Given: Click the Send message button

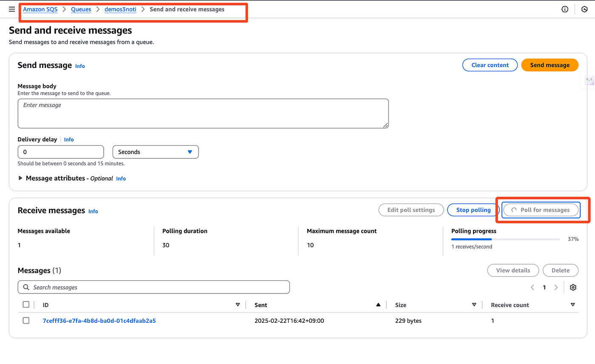Looking at the screenshot, I should [550, 65].
